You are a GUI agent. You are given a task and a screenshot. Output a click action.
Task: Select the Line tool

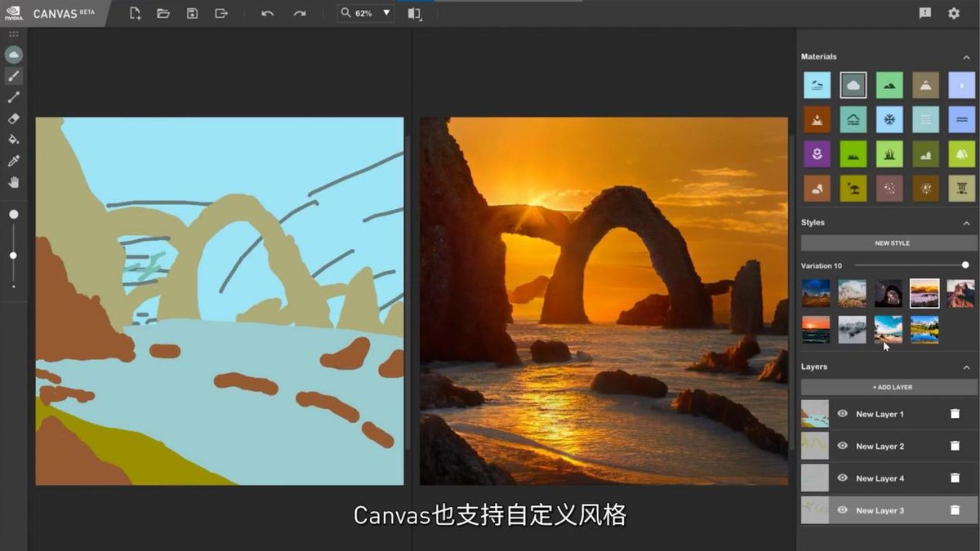click(13, 97)
